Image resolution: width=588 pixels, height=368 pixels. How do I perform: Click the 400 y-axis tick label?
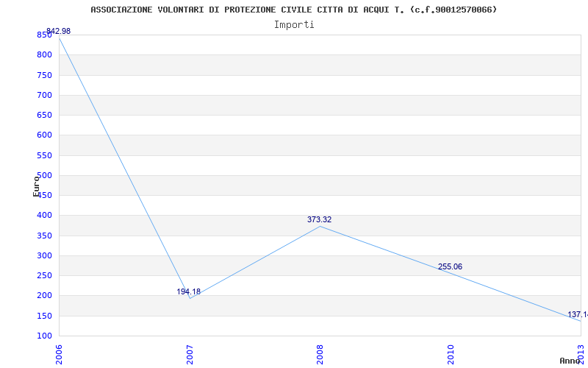coord(44,216)
